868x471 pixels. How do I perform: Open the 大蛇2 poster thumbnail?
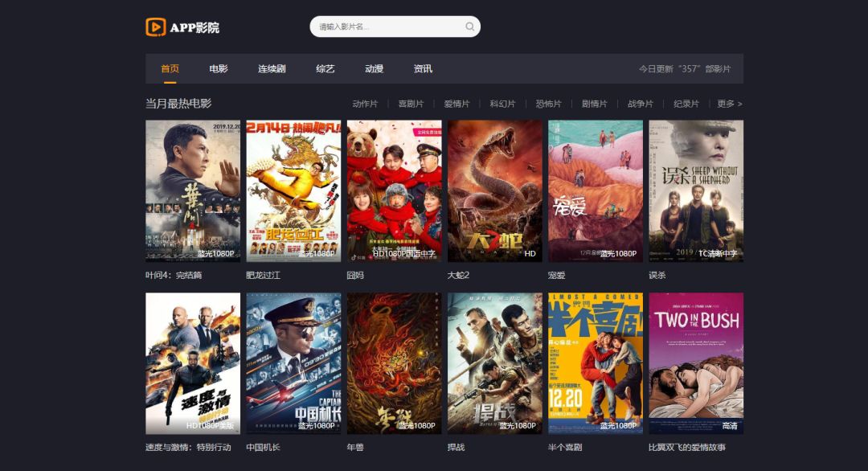click(x=495, y=191)
